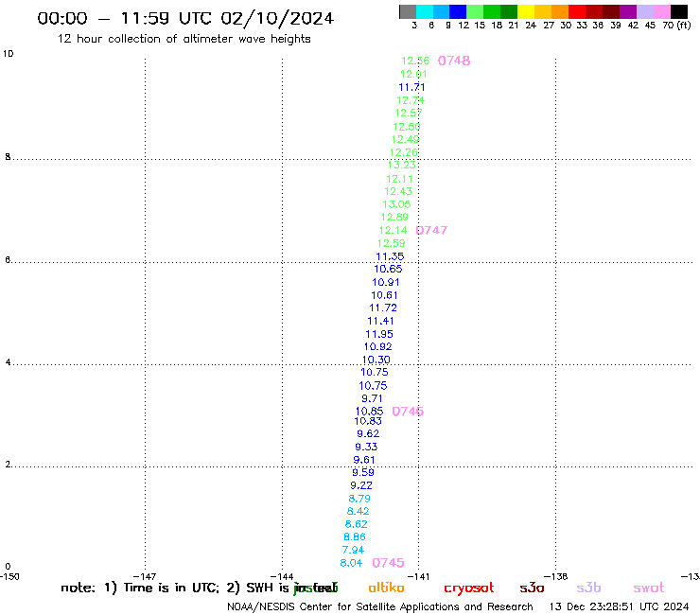The width and height of the screenshot is (700, 615).
Task: Select the green 12.11 reading
Action: click(399, 179)
